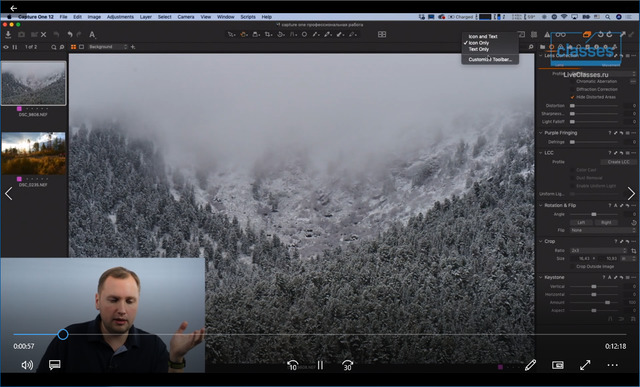Toggle Chromatic Aberration checkbox
Screen dimensions: 640x387
coord(572,82)
